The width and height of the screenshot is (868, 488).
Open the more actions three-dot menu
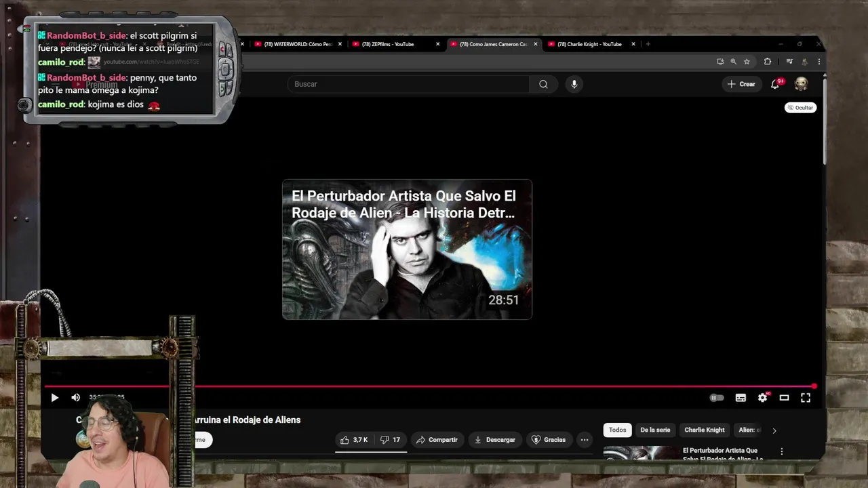(x=585, y=440)
